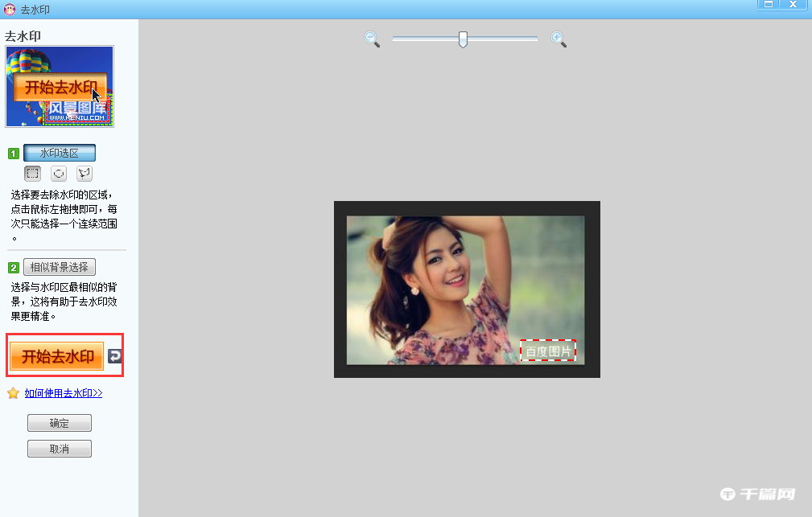Viewport: 812px width, 517px height.
Task: Click the zoom slider handle
Action: (x=463, y=39)
